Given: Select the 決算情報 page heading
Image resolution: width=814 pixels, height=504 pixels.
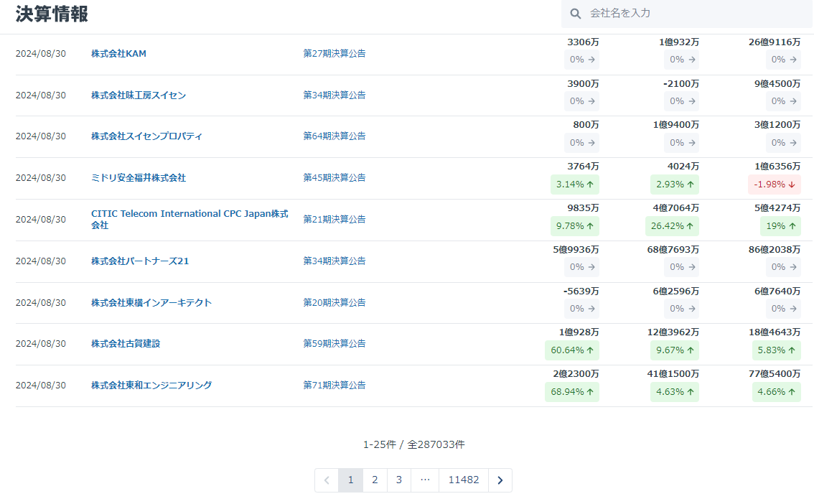Looking at the screenshot, I should 52,14.
